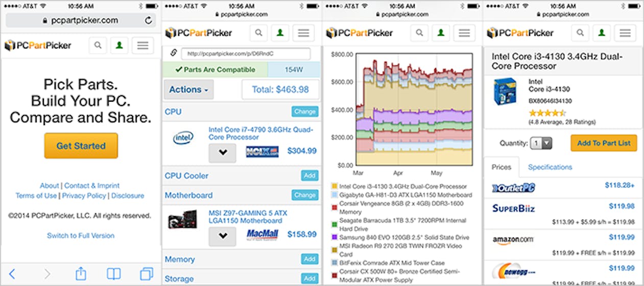Viewport: 644px width, 286px height.
Task: Open the Quantity dropdown selector
Action: (x=541, y=144)
